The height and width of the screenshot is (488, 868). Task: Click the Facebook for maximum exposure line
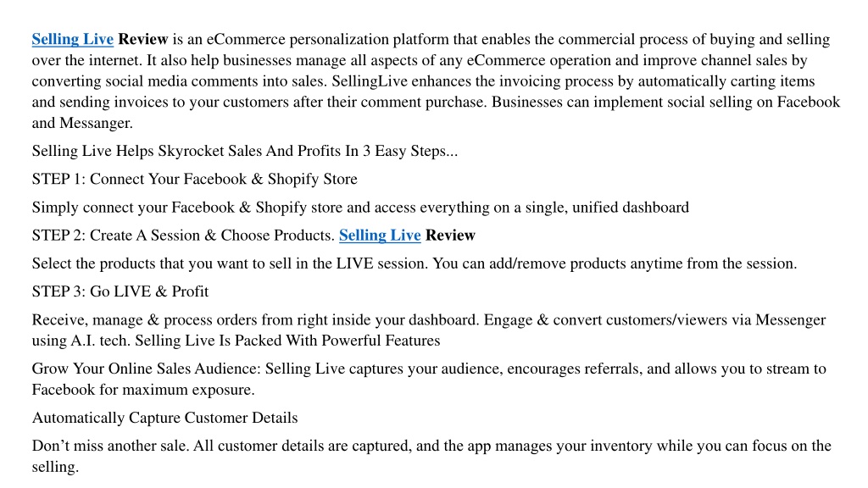[x=142, y=390]
